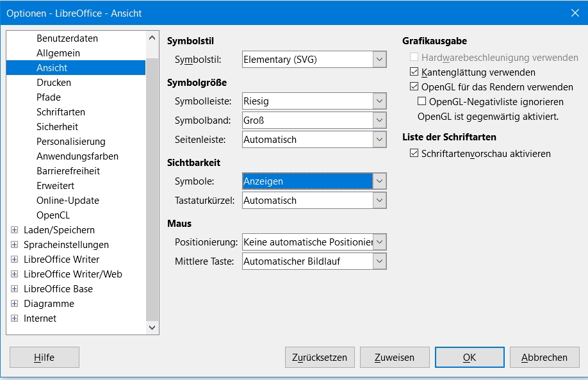
Task: Enable Hardwarebeschleunigung verwenden checkbox
Action: (414, 57)
